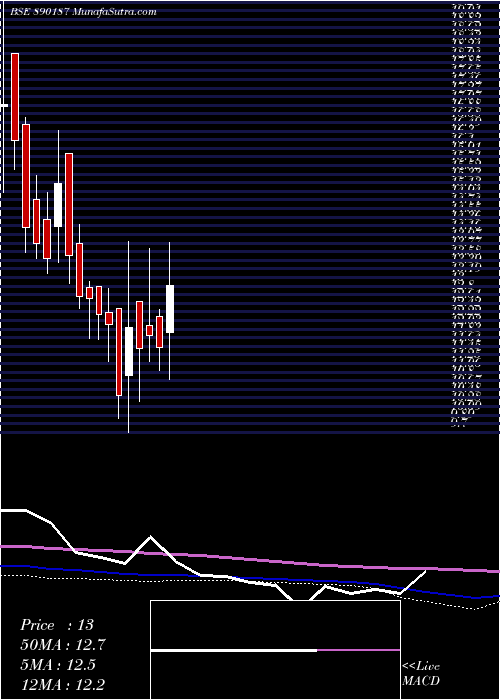Click the '12MA : 12.2' value
This screenshot has width=500, height=700.
62,684
